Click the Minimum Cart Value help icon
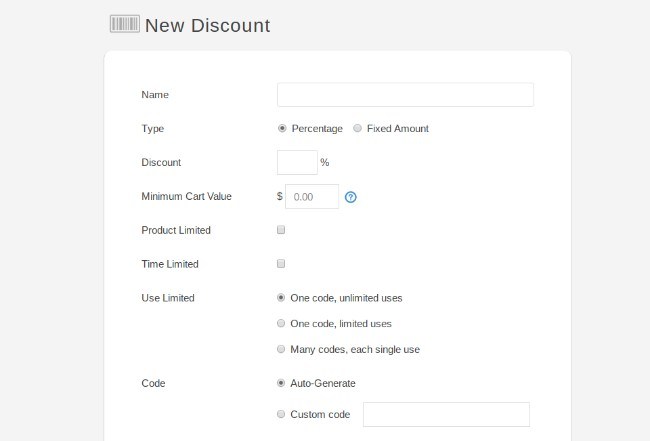The height and width of the screenshot is (441, 650). (351, 197)
